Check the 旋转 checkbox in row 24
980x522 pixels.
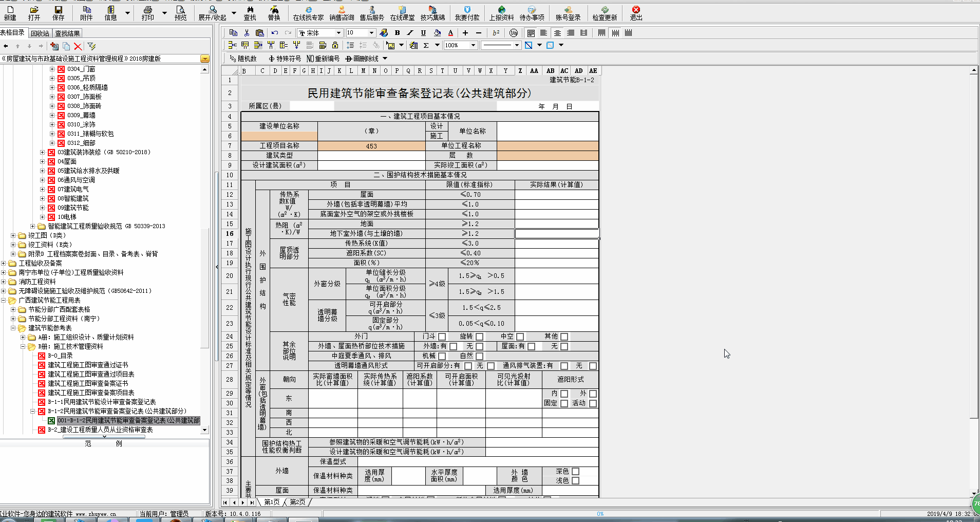coord(479,336)
